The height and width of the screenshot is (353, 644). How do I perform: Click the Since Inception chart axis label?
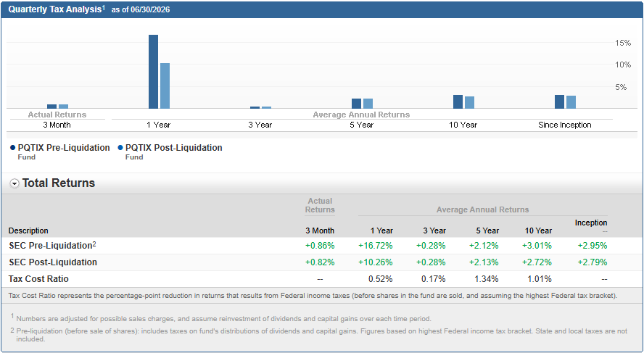pyautogui.click(x=565, y=125)
